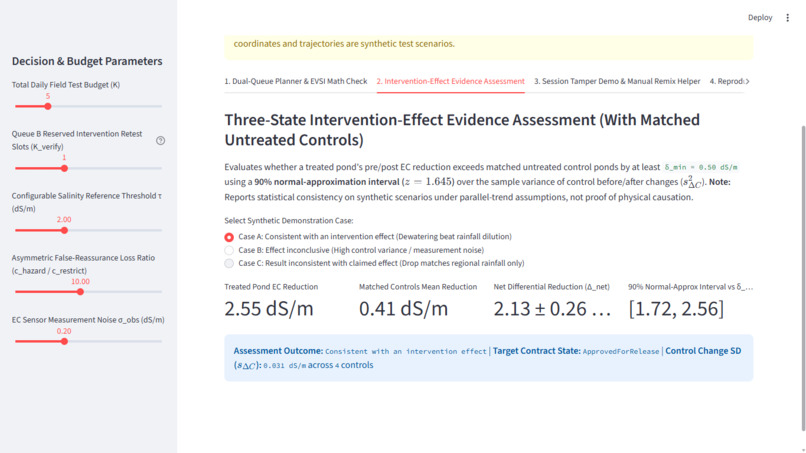Screen dimensions: 806x453
Task: Click the Decision & Budget Parameters heading
Action: coord(87,61)
